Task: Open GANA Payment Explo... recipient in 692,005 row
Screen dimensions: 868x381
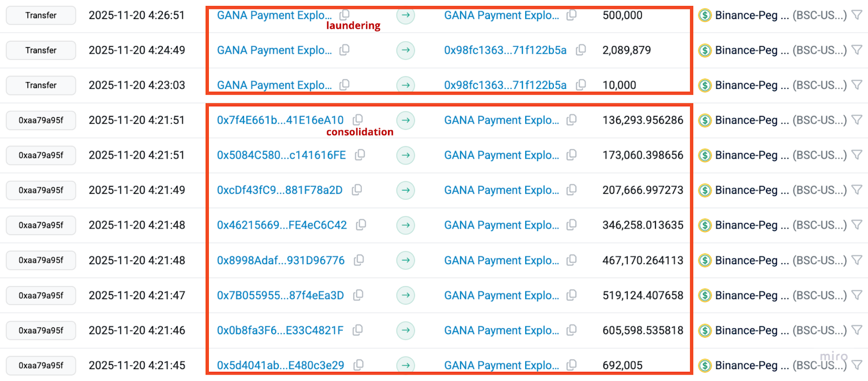Action: click(502, 365)
